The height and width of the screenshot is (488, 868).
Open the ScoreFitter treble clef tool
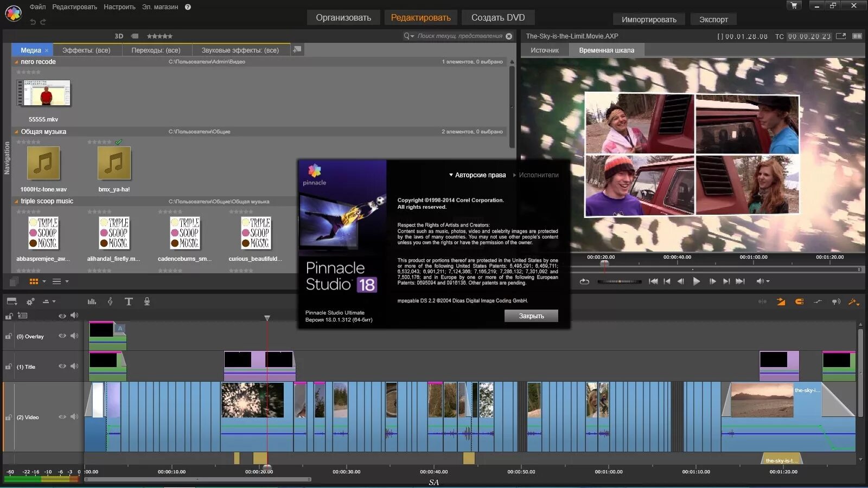pos(110,301)
